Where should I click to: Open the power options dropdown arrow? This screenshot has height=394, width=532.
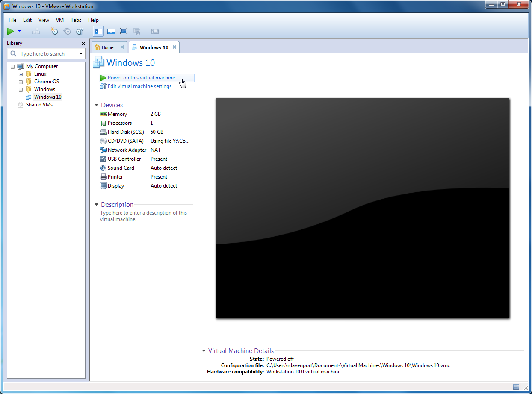pyautogui.click(x=20, y=31)
